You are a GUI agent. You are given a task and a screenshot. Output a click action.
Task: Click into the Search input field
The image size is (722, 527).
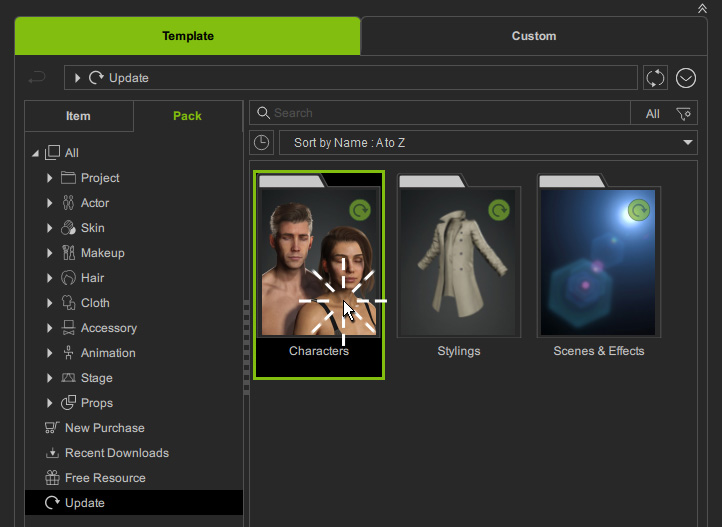pyautogui.click(x=440, y=114)
